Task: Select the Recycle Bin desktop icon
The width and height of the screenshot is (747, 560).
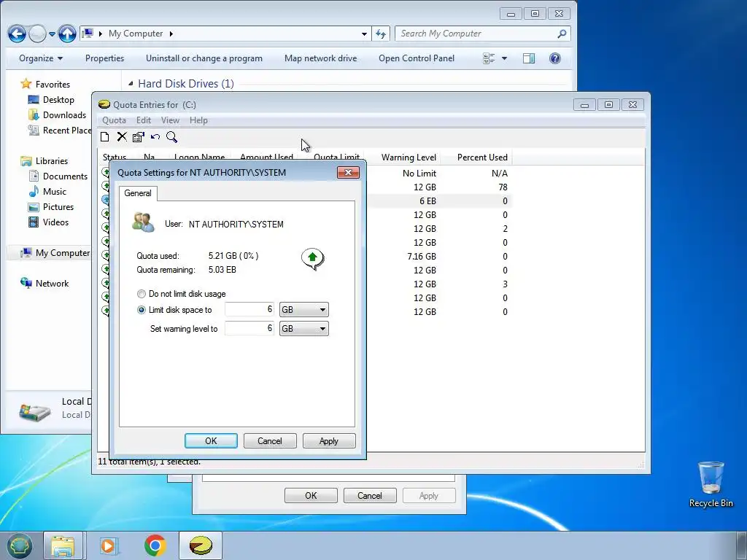Action: (711, 484)
